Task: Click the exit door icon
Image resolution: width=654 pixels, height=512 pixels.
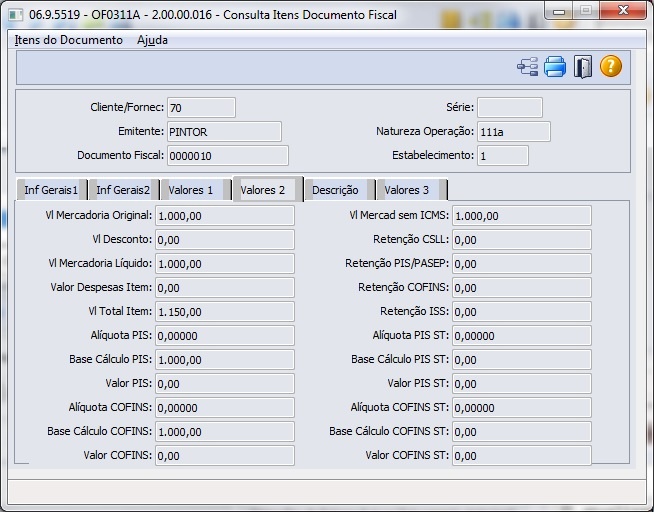Action: click(x=583, y=67)
